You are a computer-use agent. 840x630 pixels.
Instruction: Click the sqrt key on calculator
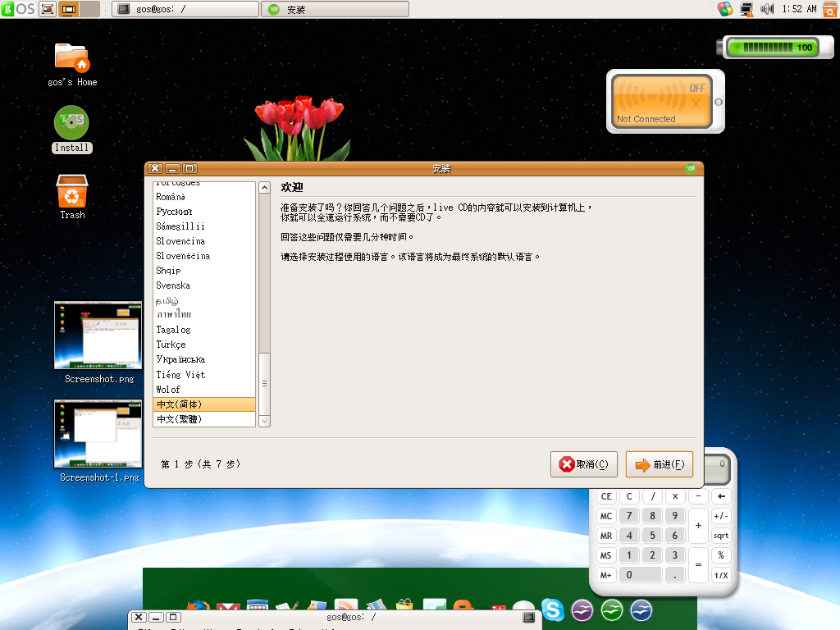pyautogui.click(x=721, y=536)
